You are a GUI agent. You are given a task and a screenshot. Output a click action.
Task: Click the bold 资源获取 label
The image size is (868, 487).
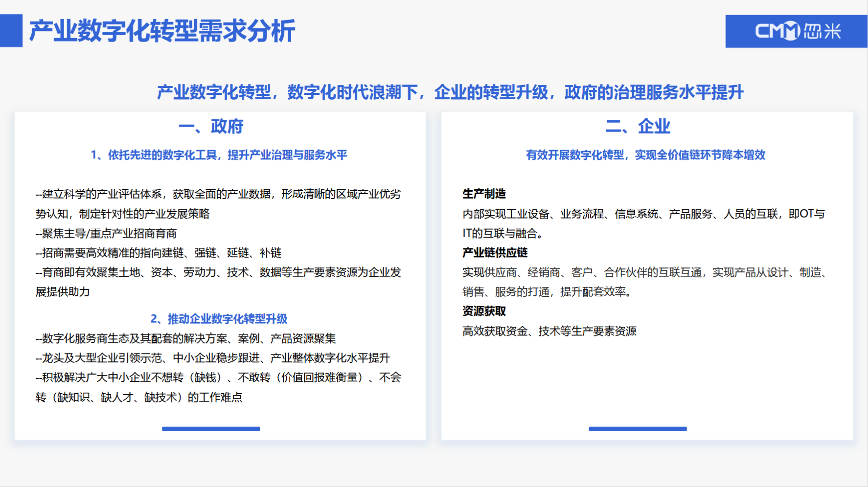pyautogui.click(x=484, y=311)
